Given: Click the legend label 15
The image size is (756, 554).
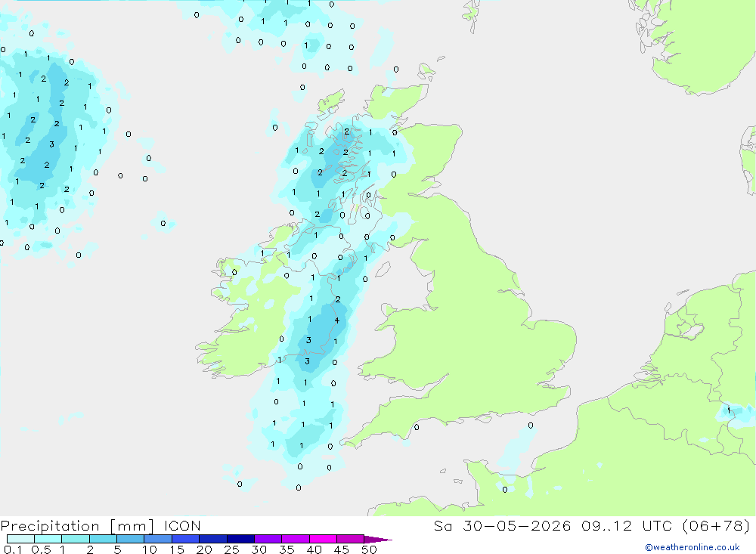Looking at the screenshot, I should point(177,549).
